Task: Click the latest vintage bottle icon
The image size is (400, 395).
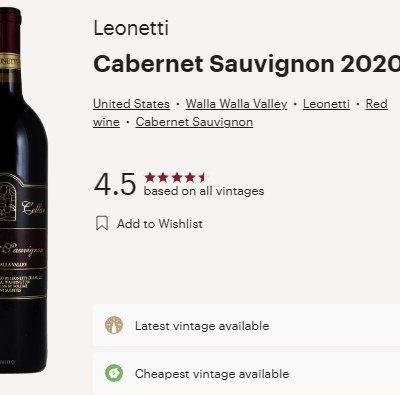Action: click(x=114, y=325)
